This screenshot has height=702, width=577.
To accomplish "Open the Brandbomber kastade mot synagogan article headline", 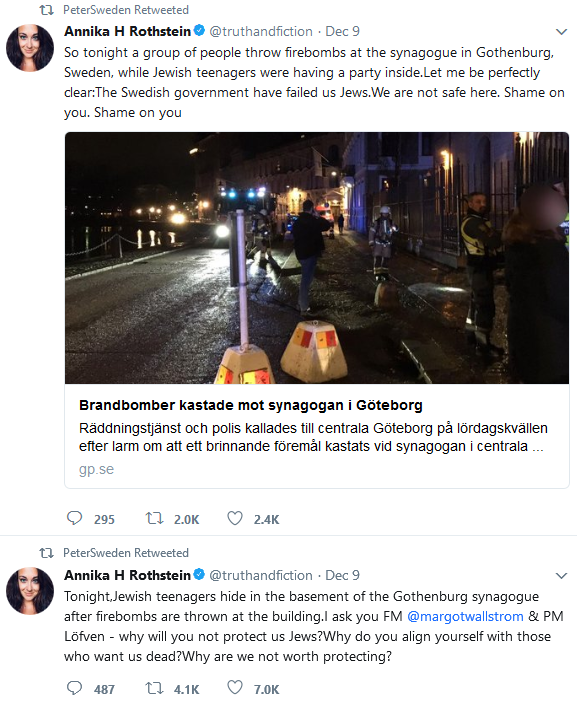I will tap(251, 405).
